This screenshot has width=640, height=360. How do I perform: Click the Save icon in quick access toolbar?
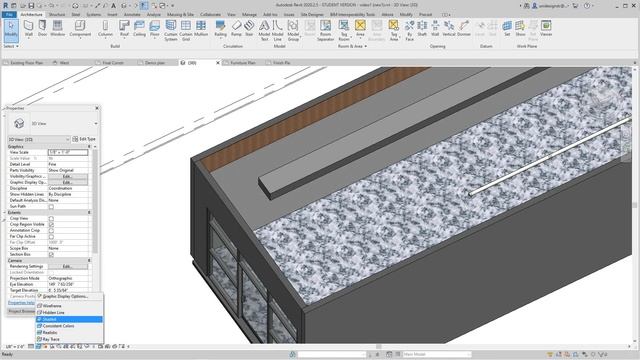click(x=31, y=6)
